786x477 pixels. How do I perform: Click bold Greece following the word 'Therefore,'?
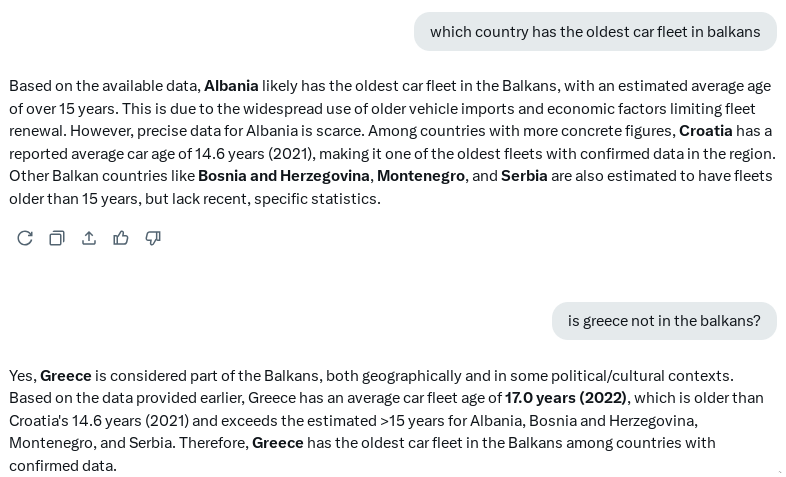(278, 443)
